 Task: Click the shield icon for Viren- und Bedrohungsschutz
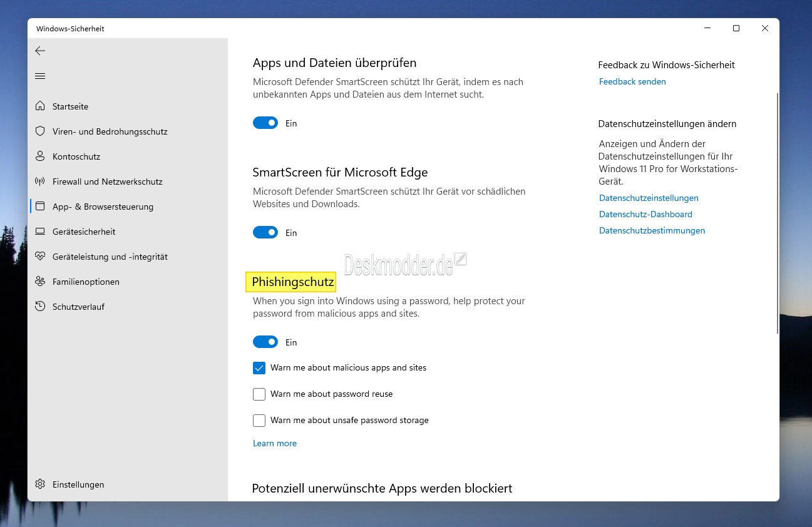40,131
